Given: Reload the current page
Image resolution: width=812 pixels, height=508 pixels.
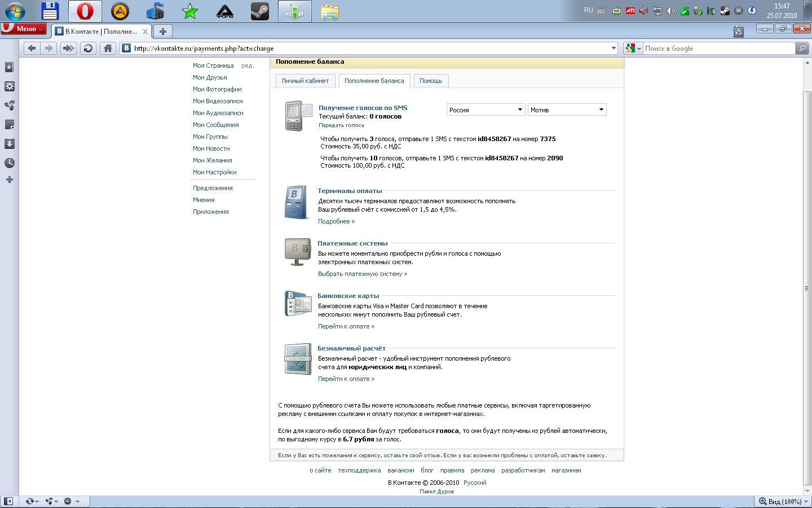Looking at the screenshot, I should pos(88,49).
